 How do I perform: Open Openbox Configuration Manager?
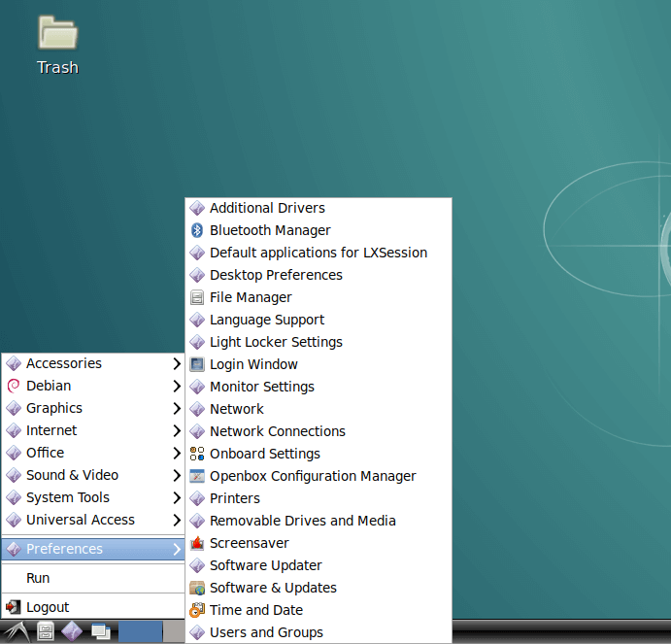(312, 476)
